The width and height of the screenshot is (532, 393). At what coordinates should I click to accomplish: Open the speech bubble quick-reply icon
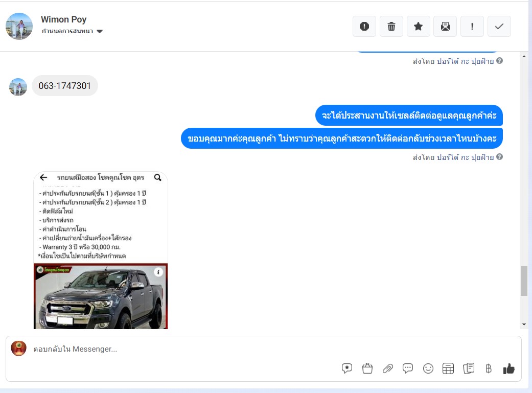tap(407, 368)
